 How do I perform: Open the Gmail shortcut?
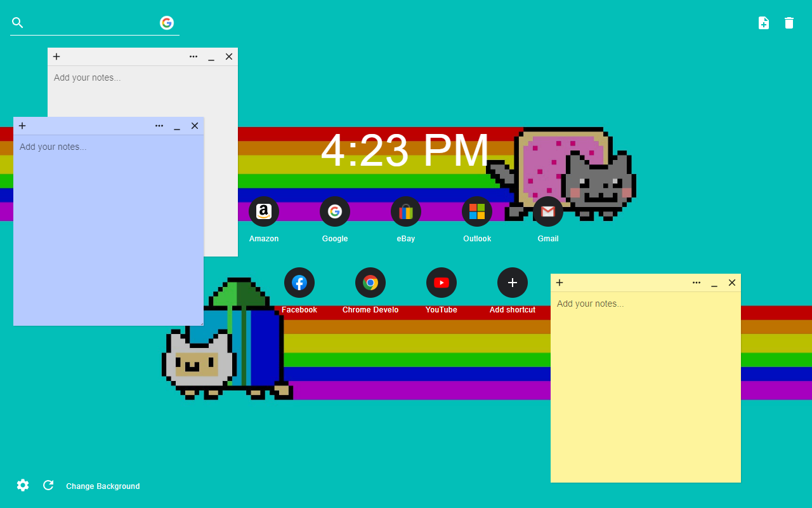click(548, 211)
